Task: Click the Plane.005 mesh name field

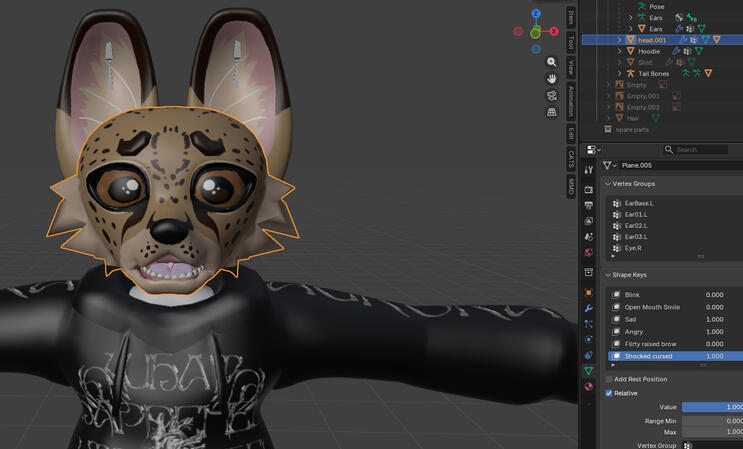Action: pyautogui.click(x=681, y=165)
